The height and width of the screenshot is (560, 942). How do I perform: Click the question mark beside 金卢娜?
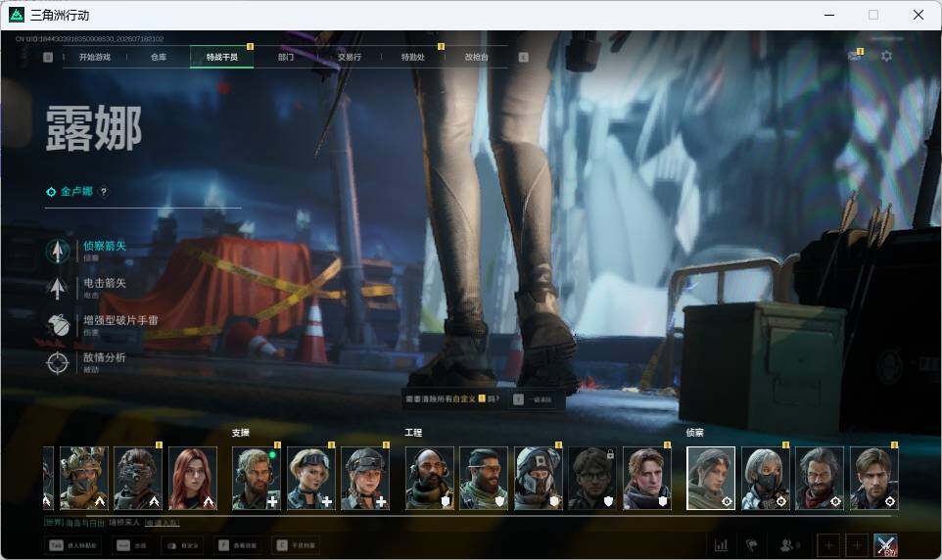coord(104,192)
